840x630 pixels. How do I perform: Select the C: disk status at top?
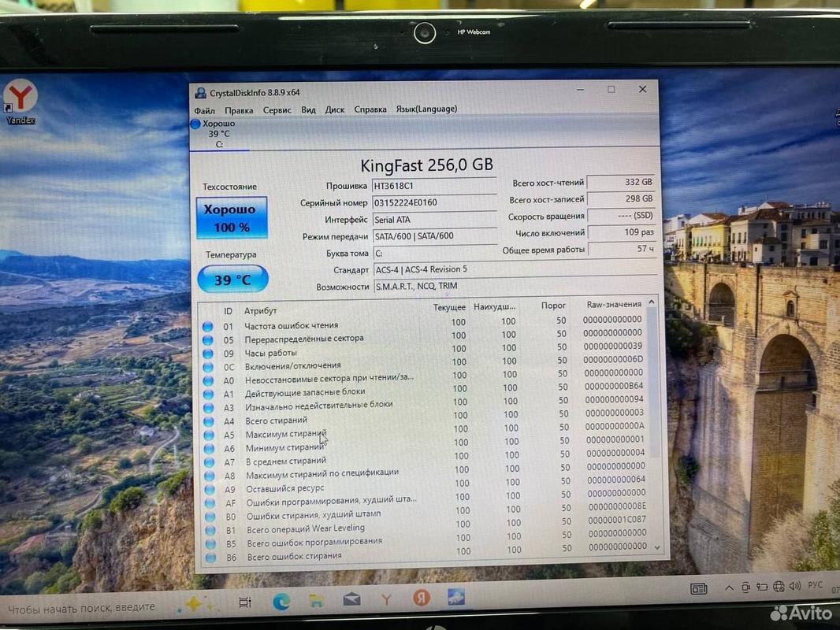click(x=218, y=134)
